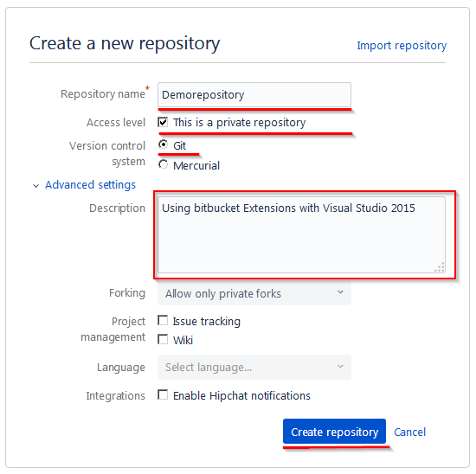Click the Create repository button

pyautogui.click(x=334, y=432)
